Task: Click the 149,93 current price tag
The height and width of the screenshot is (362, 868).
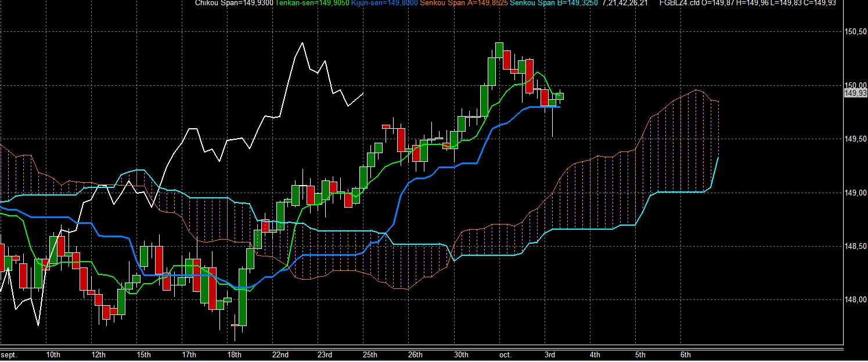Action: tap(856, 93)
